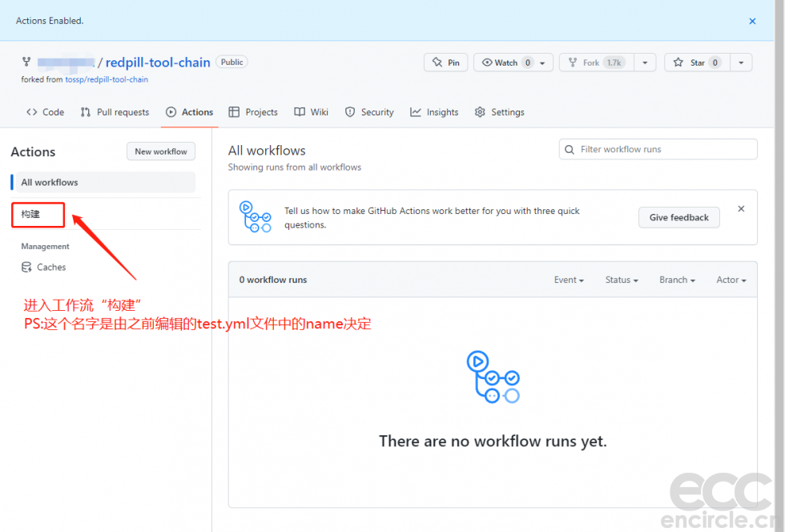The width and height of the screenshot is (785, 532).
Task: Expand the Star lists dropdown arrow
Action: pyautogui.click(x=741, y=62)
